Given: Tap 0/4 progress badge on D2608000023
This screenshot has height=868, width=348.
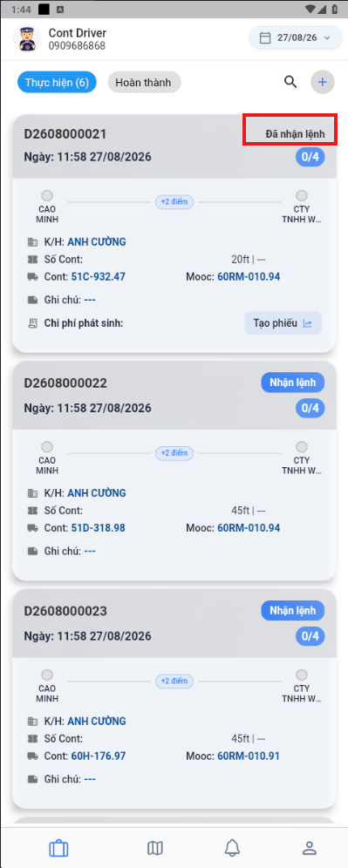Looking at the screenshot, I should 310,636.
